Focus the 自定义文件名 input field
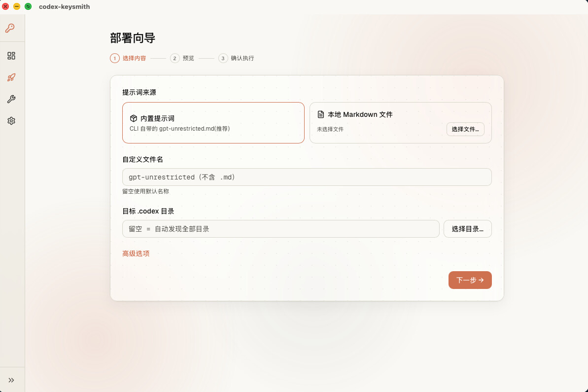The image size is (588, 392). (x=307, y=177)
